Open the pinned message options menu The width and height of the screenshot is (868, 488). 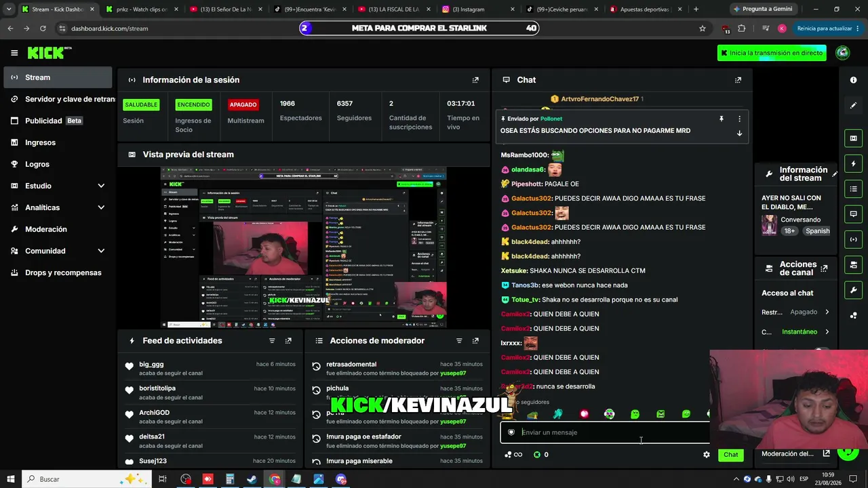click(x=739, y=119)
